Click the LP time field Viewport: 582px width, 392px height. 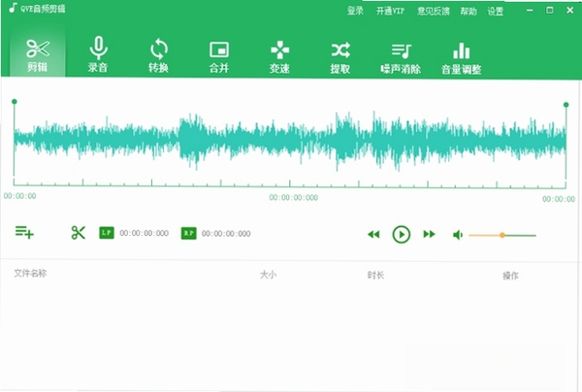(144, 233)
